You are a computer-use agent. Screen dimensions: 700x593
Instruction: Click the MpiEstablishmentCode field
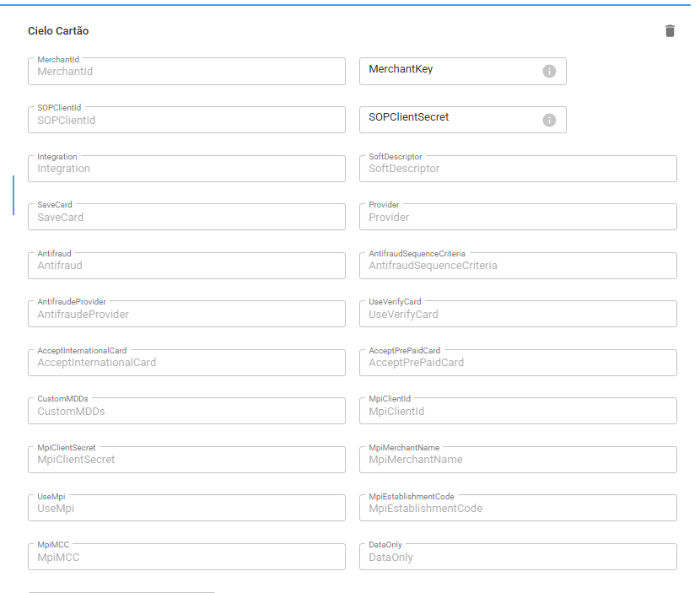point(518,508)
